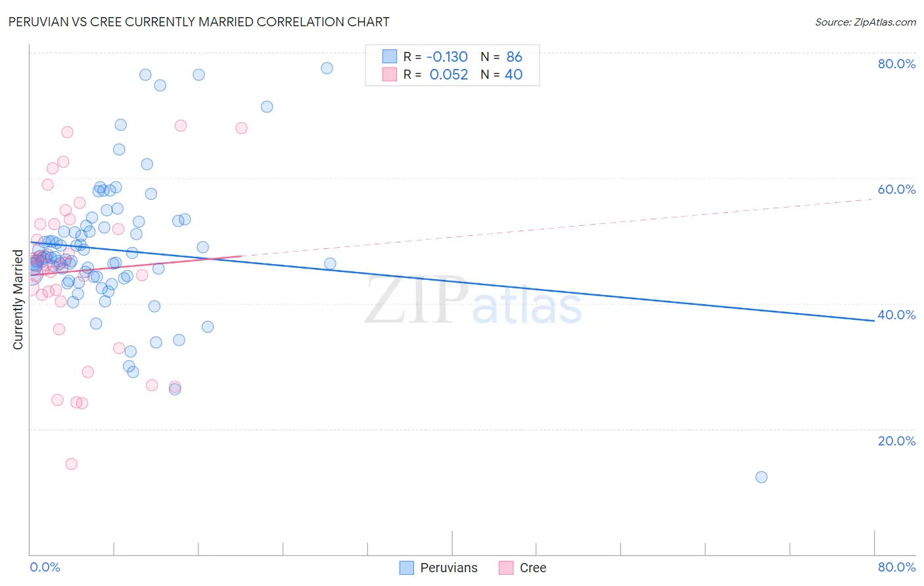Click the 80.0% x-axis label
The image size is (924, 586).
point(896,567)
